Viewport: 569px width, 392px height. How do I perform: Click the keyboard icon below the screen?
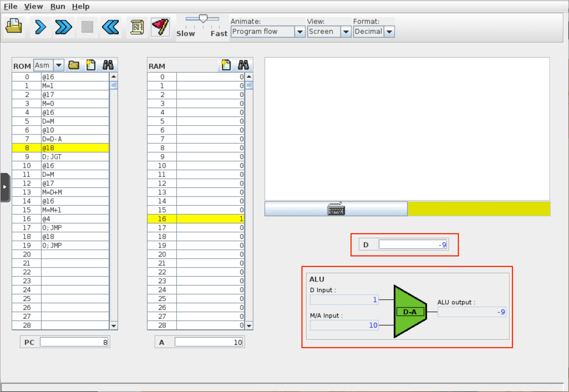tap(336, 209)
